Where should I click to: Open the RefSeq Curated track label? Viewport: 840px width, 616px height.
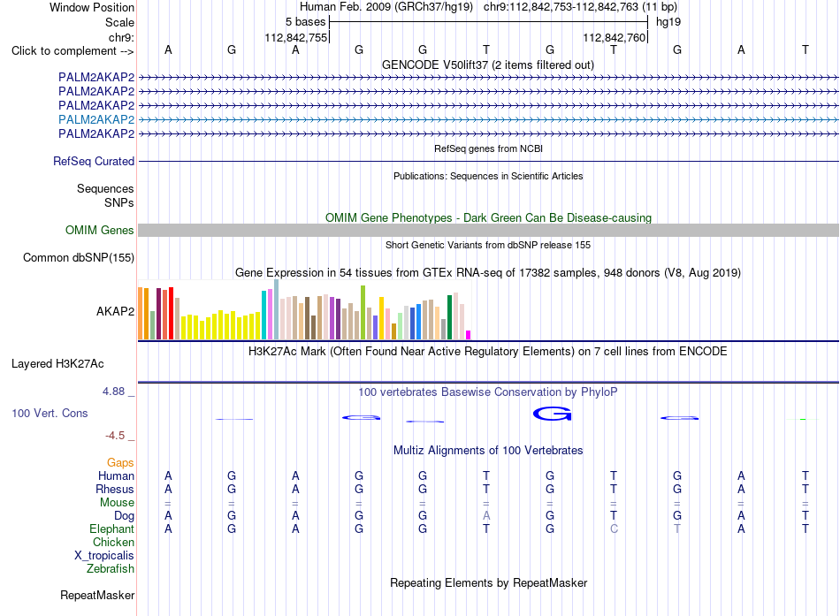(94, 161)
